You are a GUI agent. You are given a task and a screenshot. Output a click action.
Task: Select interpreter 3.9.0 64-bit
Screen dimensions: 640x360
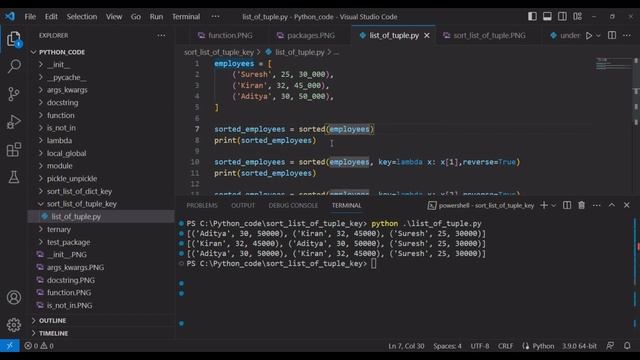pyautogui.click(x=579, y=346)
